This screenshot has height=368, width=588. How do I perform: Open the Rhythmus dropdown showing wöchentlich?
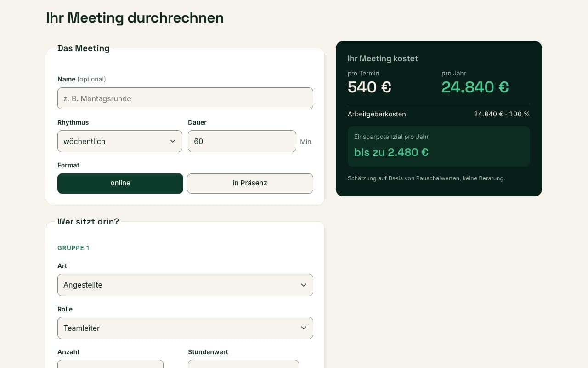click(120, 141)
